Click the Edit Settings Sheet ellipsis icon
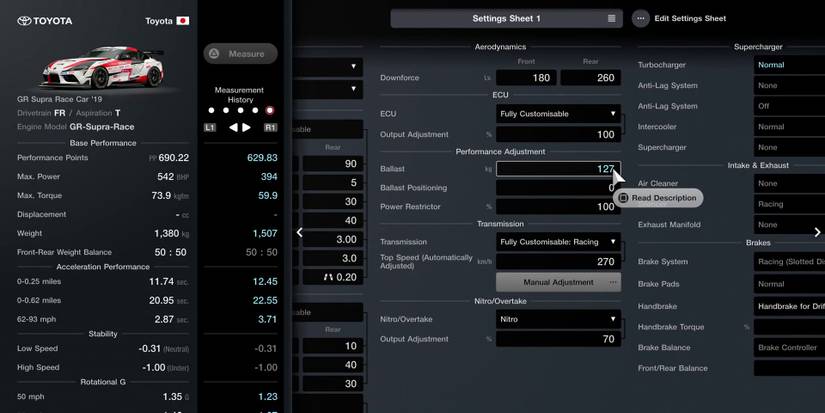 point(640,18)
